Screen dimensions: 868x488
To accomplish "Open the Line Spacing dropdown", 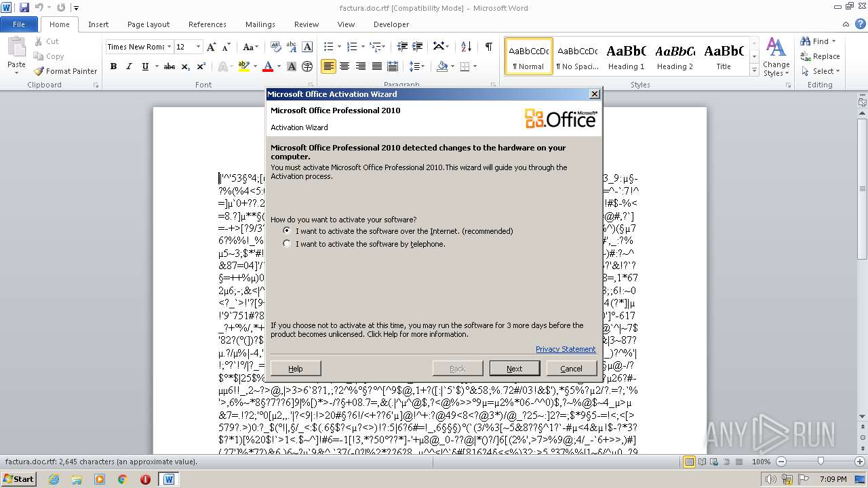I will (x=417, y=66).
